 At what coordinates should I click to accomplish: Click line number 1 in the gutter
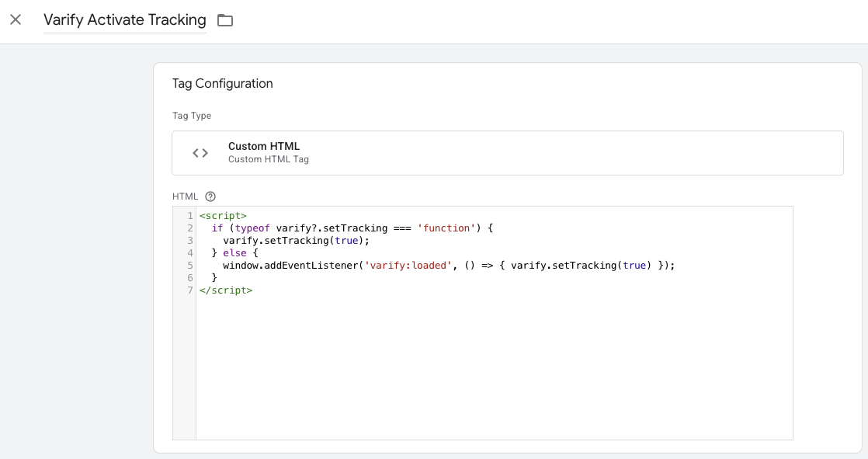189,216
